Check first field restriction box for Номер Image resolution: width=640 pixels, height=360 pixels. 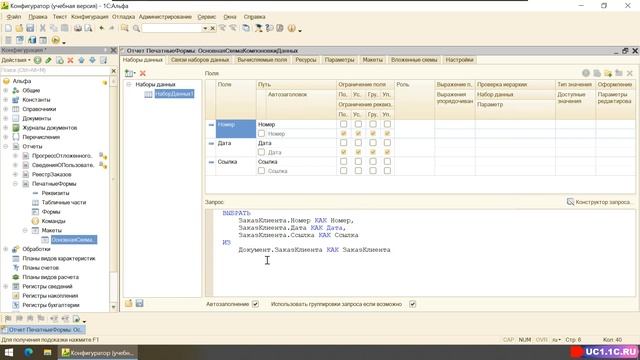point(343,124)
